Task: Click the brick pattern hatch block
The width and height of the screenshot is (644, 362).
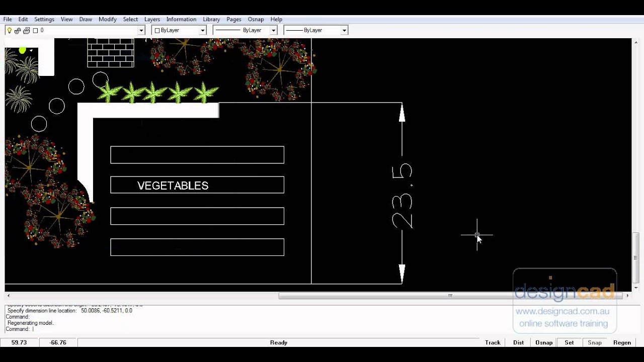Action: (x=111, y=53)
